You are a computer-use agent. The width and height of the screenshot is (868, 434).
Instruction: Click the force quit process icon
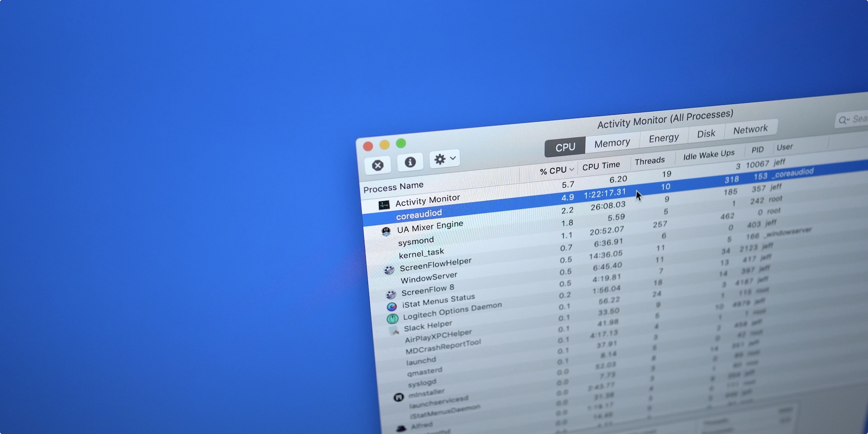pyautogui.click(x=378, y=165)
